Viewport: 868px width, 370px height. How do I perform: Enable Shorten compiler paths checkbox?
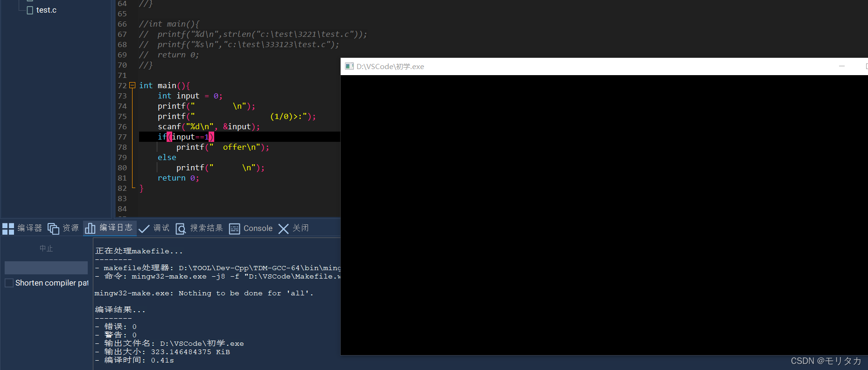tap(9, 283)
